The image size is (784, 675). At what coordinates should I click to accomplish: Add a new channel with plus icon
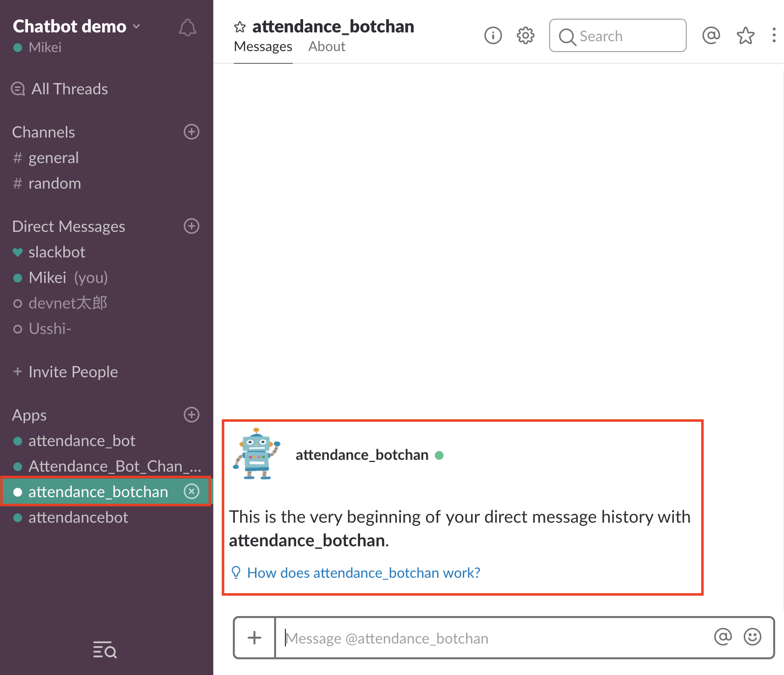[x=192, y=132]
